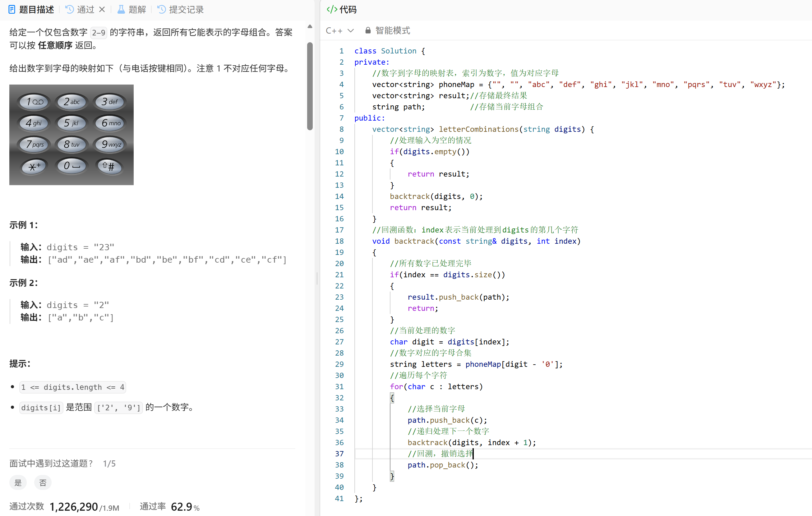Viewport: 812px width, 516px height.
Task: Click the 通过 history clock icon
Action: 69,9
